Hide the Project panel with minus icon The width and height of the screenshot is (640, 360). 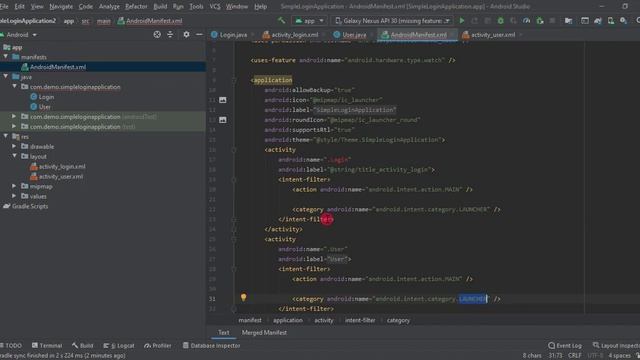point(199,35)
